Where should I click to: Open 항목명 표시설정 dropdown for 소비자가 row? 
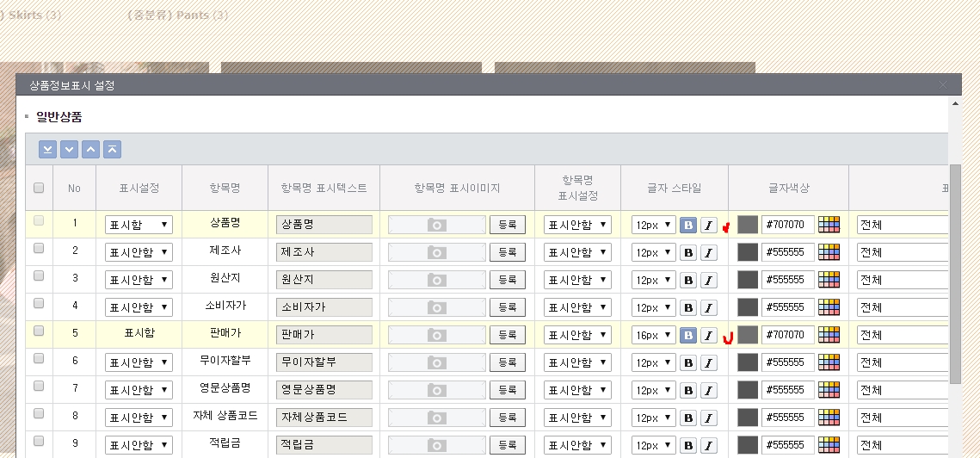click(x=577, y=307)
